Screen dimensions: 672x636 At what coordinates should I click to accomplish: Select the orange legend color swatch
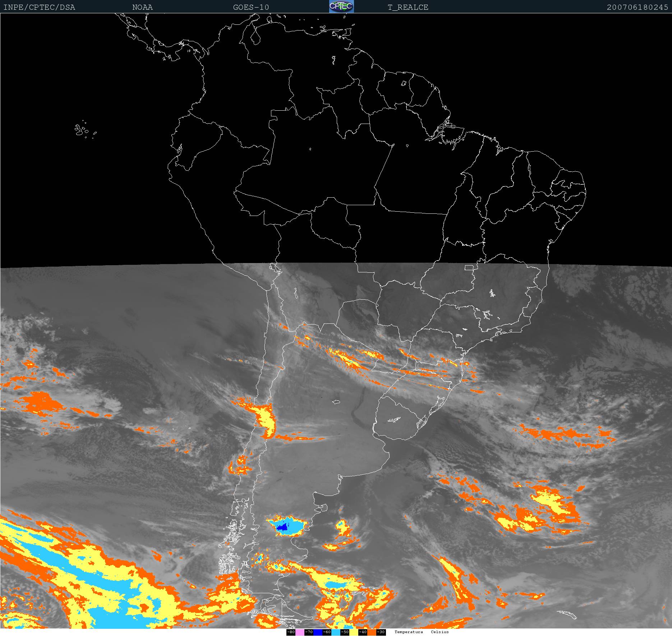tap(372, 632)
